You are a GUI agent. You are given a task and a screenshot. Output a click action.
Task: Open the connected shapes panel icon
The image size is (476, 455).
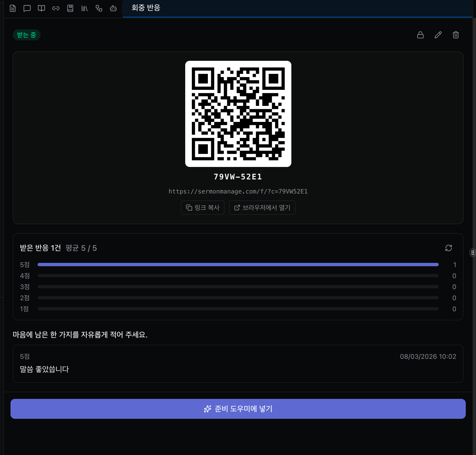click(99, 8)
